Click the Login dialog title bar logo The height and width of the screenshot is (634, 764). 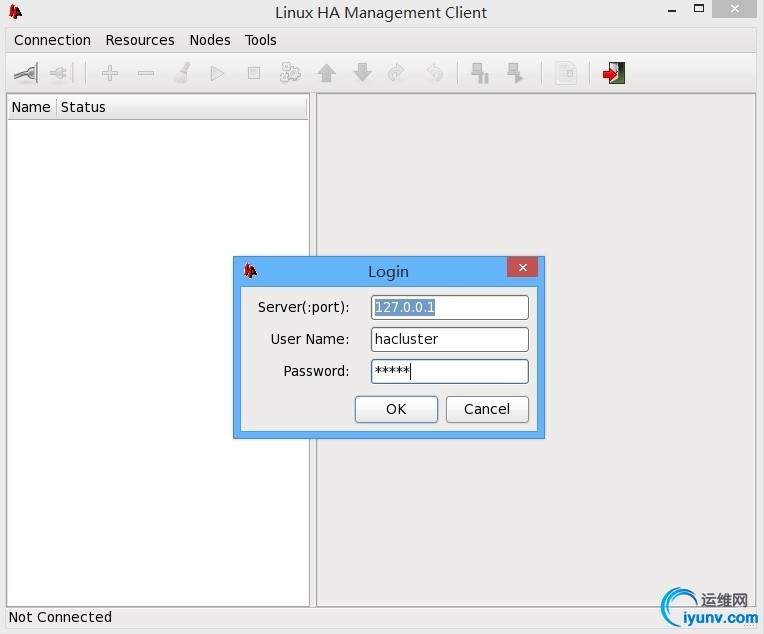click(x=250, y=270)
